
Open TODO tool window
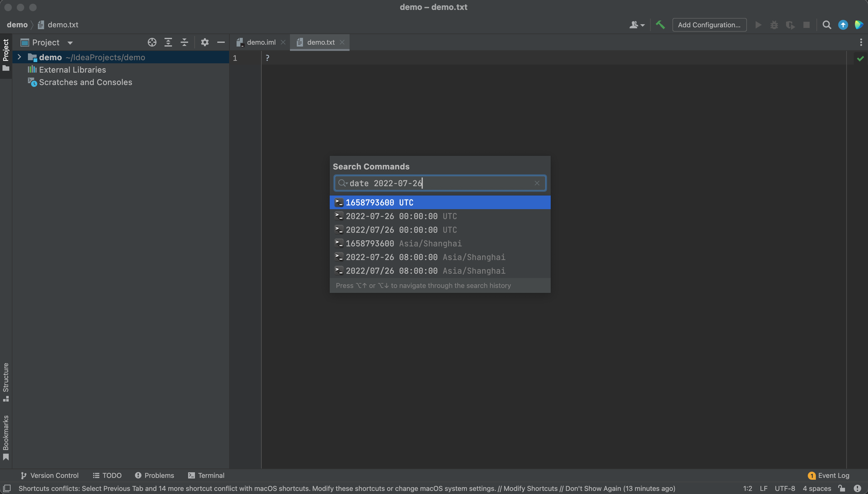click(107, 475)
